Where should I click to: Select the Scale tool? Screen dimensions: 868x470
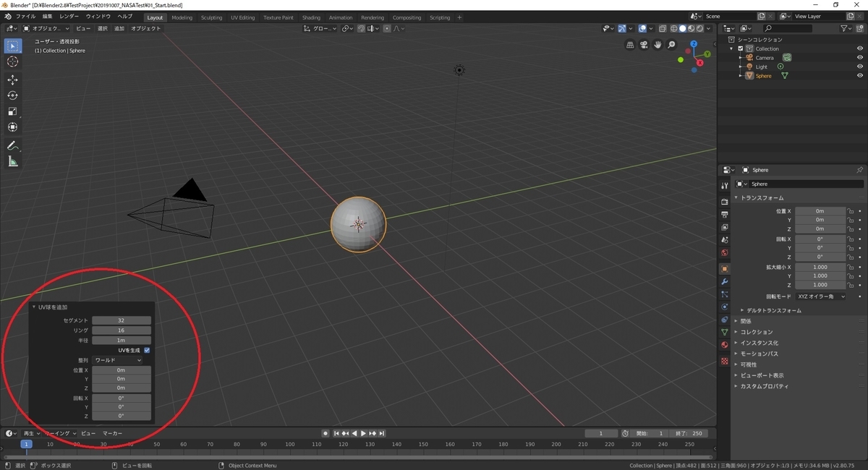click(12, 111)
